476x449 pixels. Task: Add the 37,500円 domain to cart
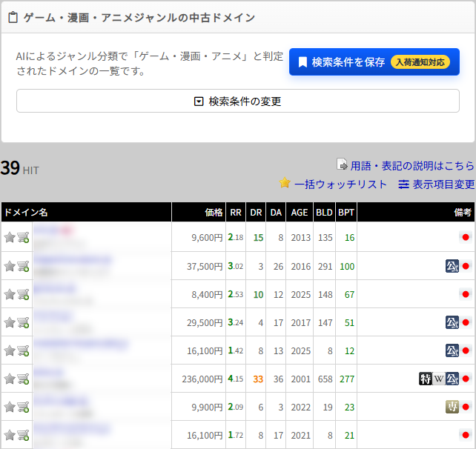[23, 266]
